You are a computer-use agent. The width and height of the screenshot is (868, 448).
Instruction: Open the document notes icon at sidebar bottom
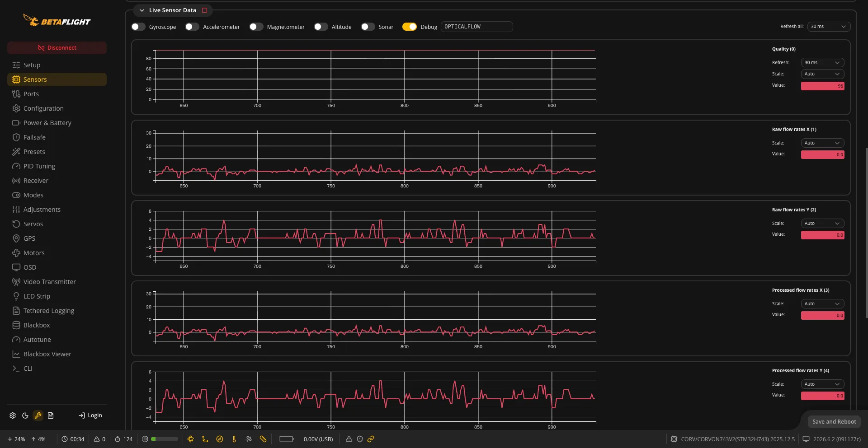[x=51, y=415]
